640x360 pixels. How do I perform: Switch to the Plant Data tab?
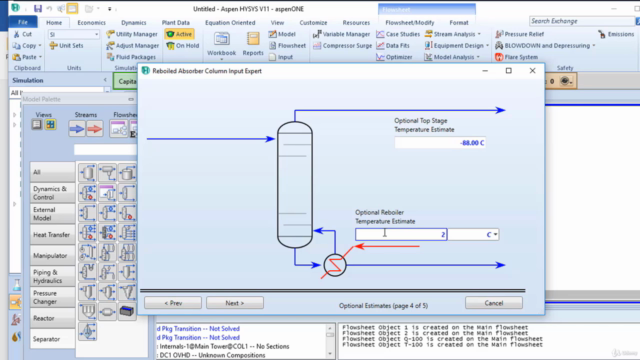tap(176, 22)
